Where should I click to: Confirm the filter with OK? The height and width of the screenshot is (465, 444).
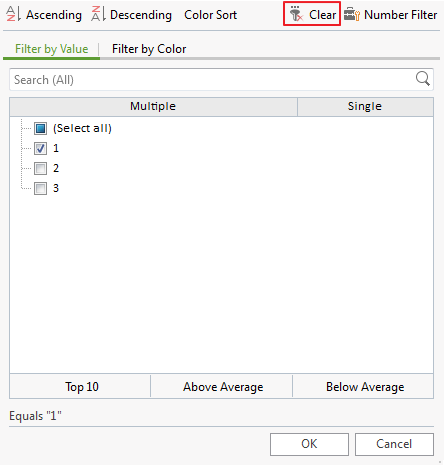(x=309, y=444)
